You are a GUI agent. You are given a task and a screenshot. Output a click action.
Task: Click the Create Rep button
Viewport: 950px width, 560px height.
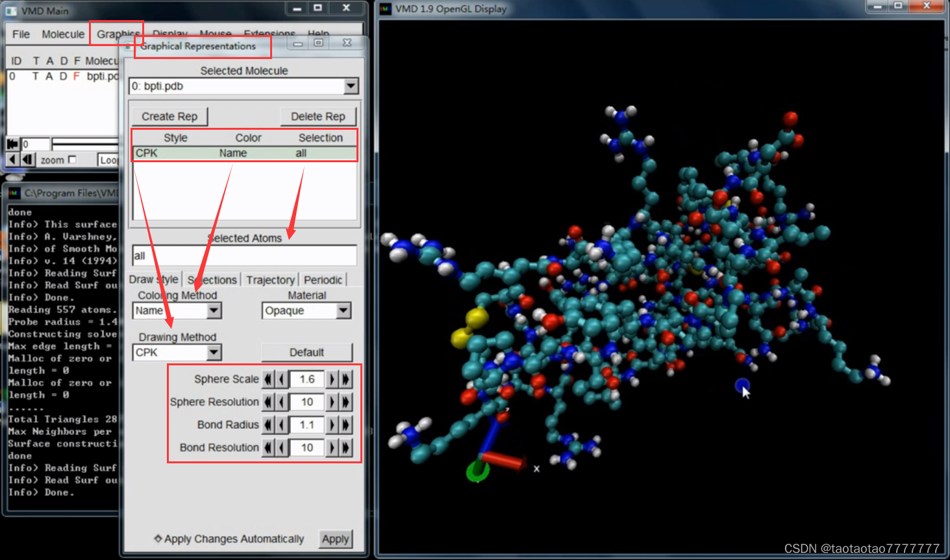point(169,117)
